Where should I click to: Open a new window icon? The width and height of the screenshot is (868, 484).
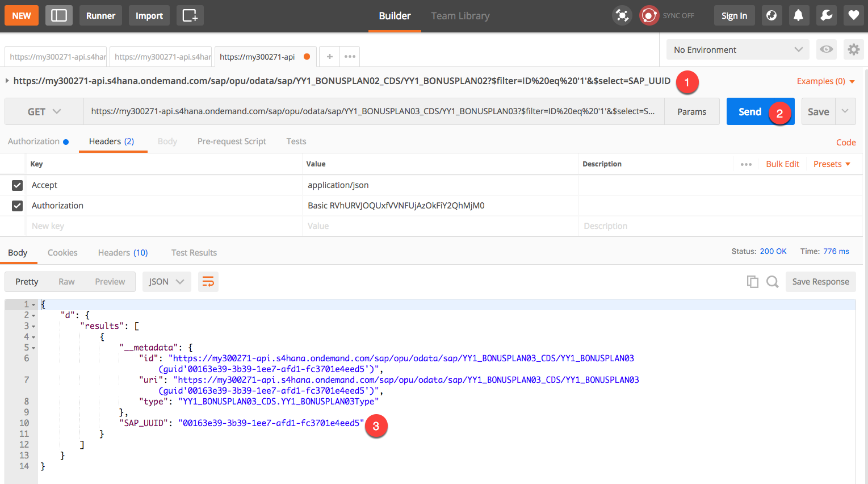190,15
